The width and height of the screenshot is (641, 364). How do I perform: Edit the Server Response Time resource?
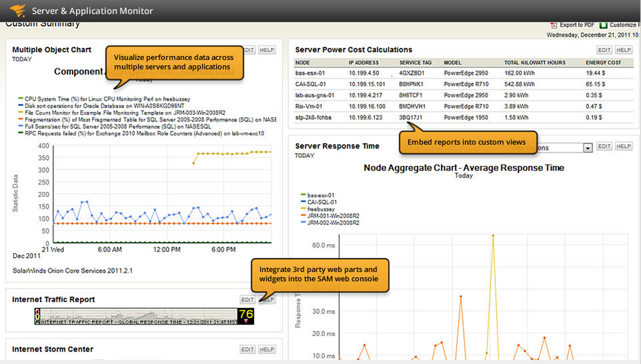coord(604,146)
